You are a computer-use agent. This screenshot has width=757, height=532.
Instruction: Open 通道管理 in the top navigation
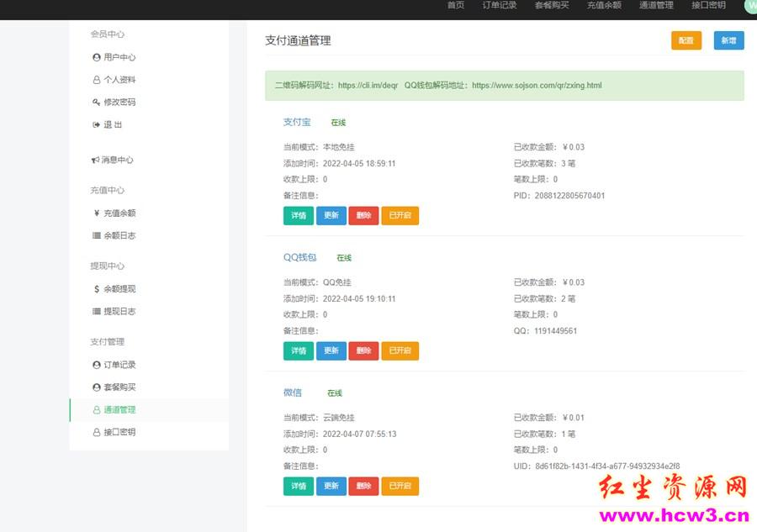click(x=656, y=5)
